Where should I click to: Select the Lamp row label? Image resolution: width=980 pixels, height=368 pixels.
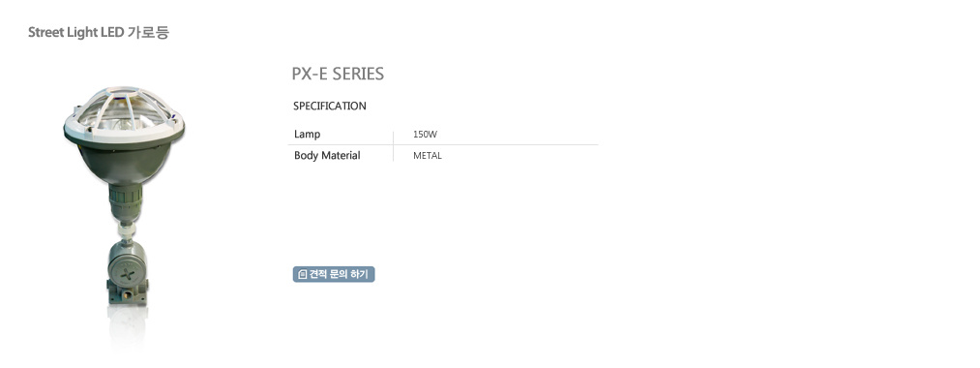307,134
